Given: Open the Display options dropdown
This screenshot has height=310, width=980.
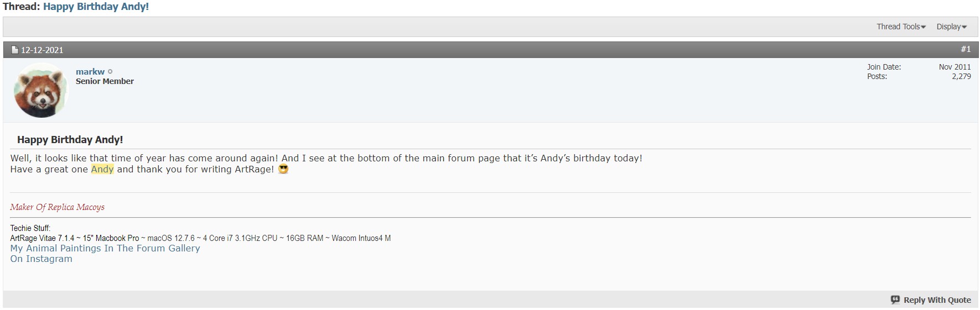Looking at the screenshot, I should coord(951,27).
